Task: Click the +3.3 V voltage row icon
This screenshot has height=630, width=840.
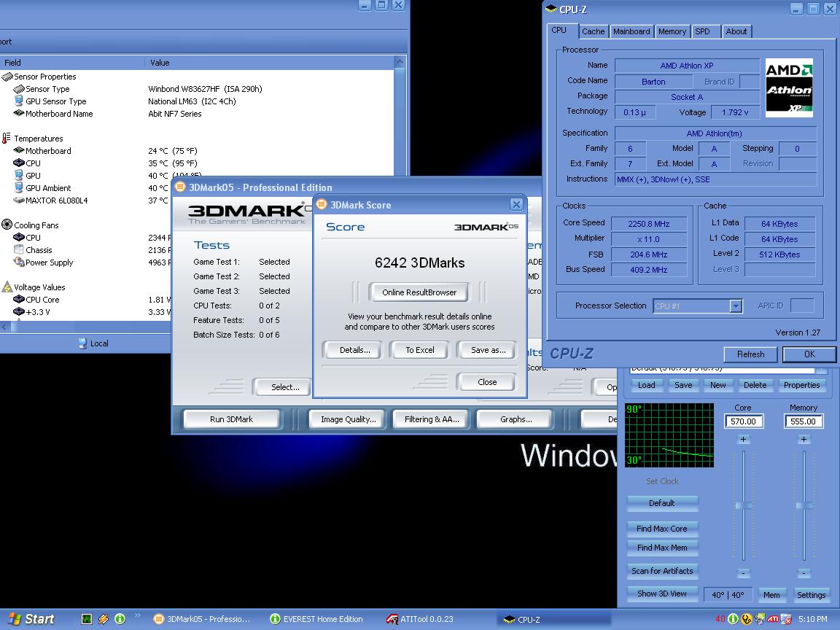Action: [19, 312]
